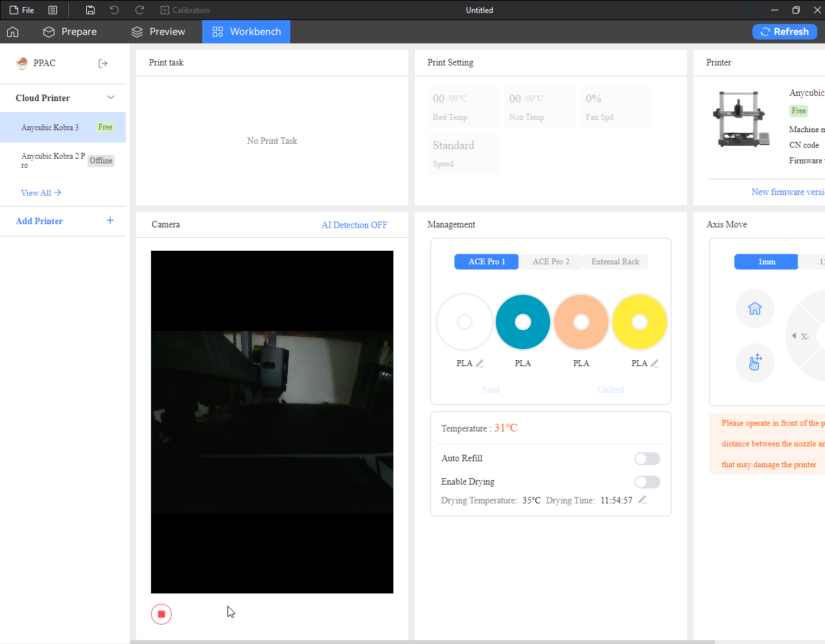Click the Drying Time 11:54:57 value
Image resolution: width=825 pixels, height=644 pixels.
tap(616, 501)
